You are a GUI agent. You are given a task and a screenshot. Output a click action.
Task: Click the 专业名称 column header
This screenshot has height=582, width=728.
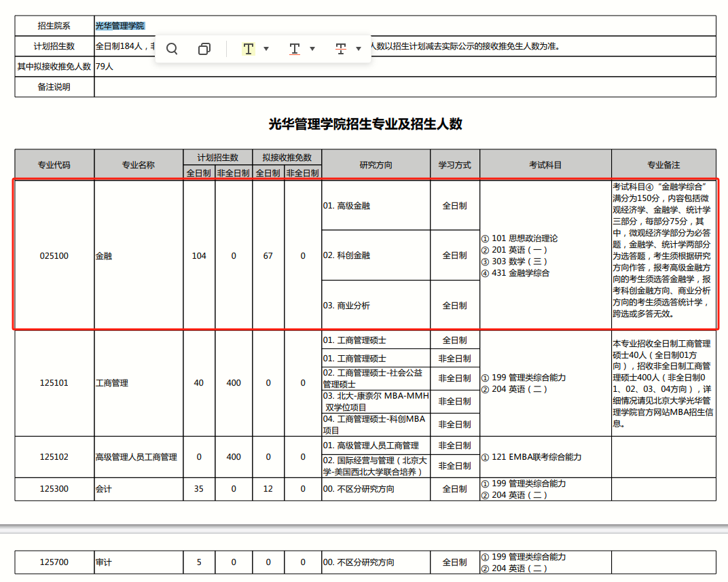point(139,165)
